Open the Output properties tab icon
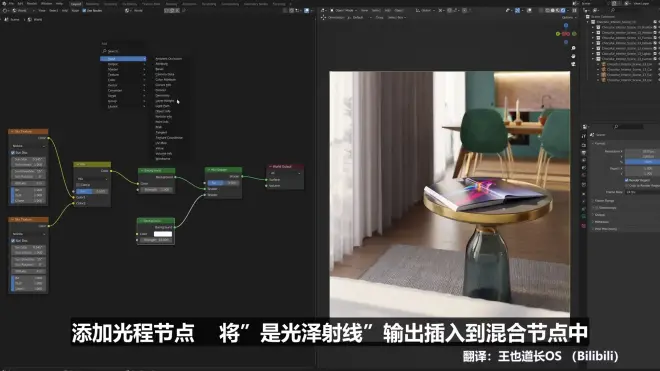Screen dimensions: 660x371 click(x=583, y=152)
